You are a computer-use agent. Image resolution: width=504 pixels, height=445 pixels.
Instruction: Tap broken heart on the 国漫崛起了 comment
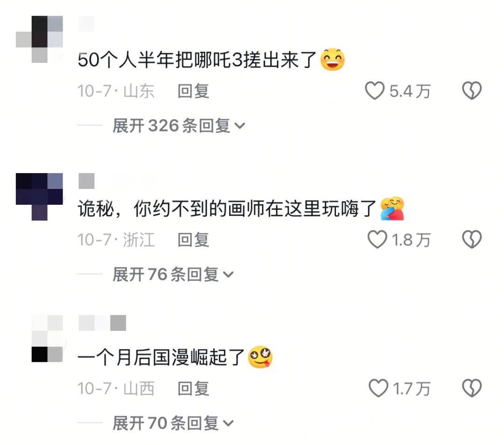[472, 388]
